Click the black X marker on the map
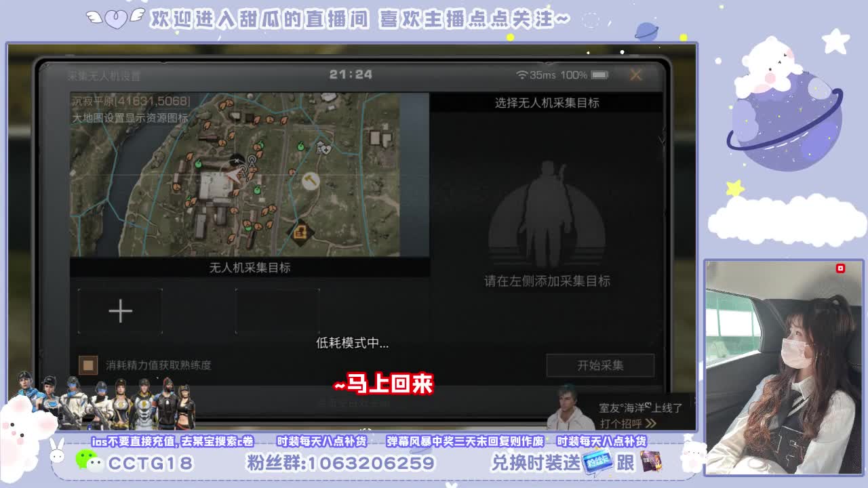The height and width of the screenshot is (488, 868). point(236,161)
